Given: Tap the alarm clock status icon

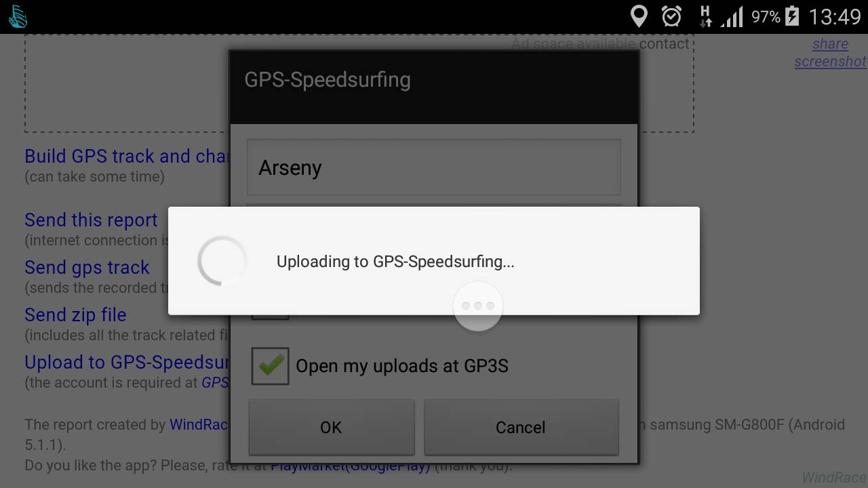Looking at the screenshot, I should (671, 16).
